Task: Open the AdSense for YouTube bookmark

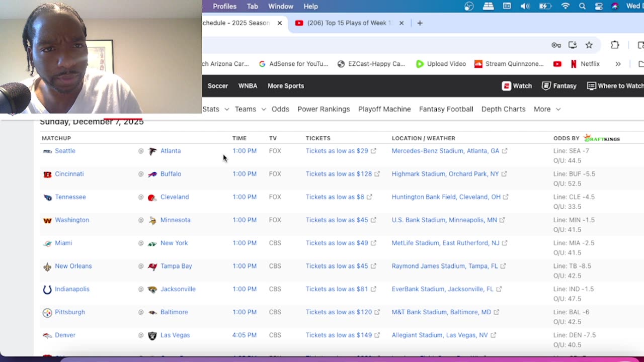Action: coord(293,64)
